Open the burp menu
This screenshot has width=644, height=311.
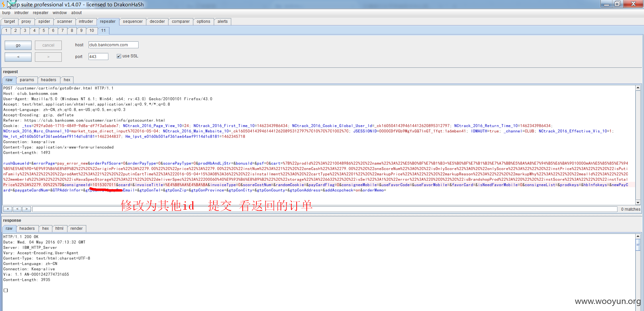click(x=6, y=13)
